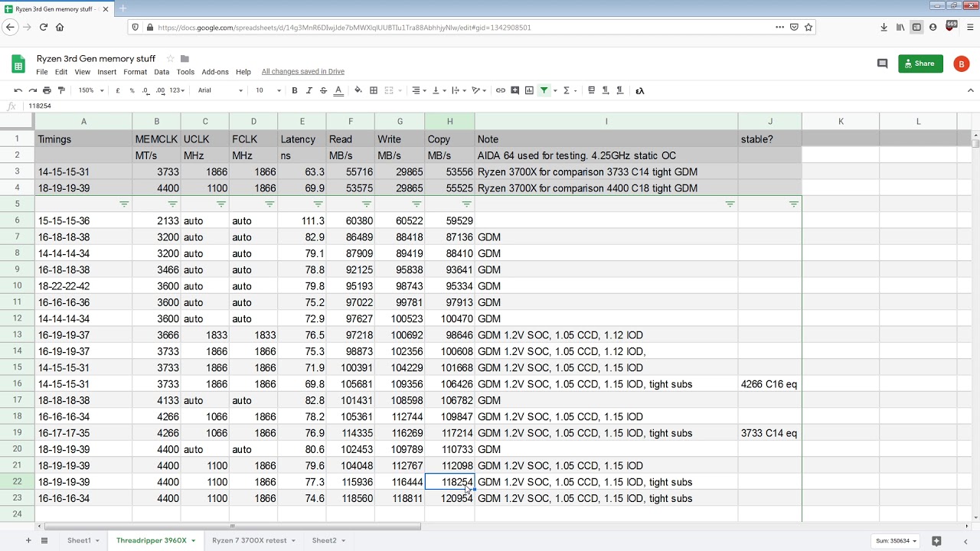Toggle the green filter button
Screen dimensions: 980x551
[x=544, y=90]
